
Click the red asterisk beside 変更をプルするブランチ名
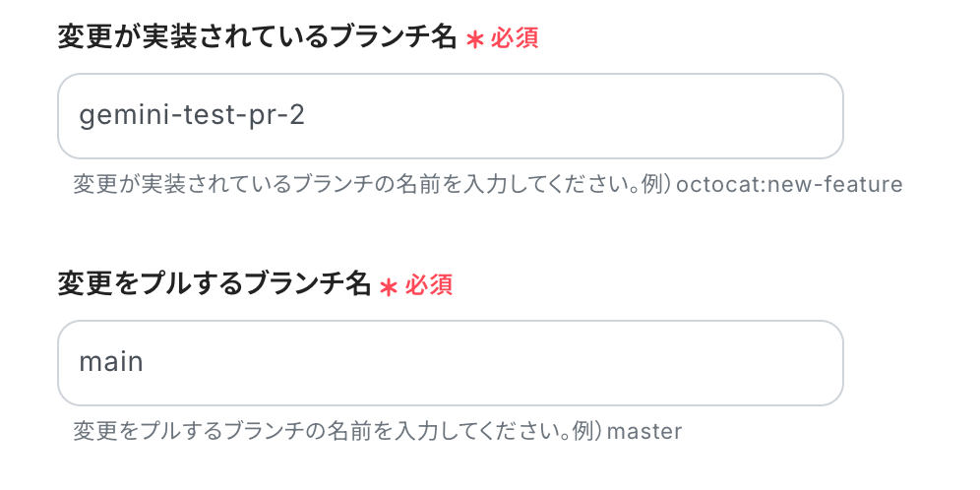point(390,287)
